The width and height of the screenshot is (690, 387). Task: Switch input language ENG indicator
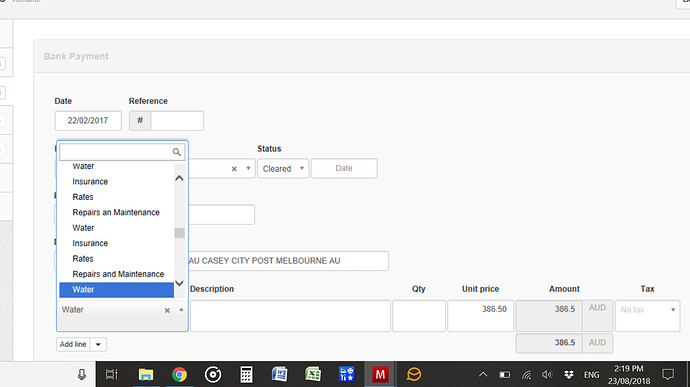pyautogui.click(x=591, y=375)
